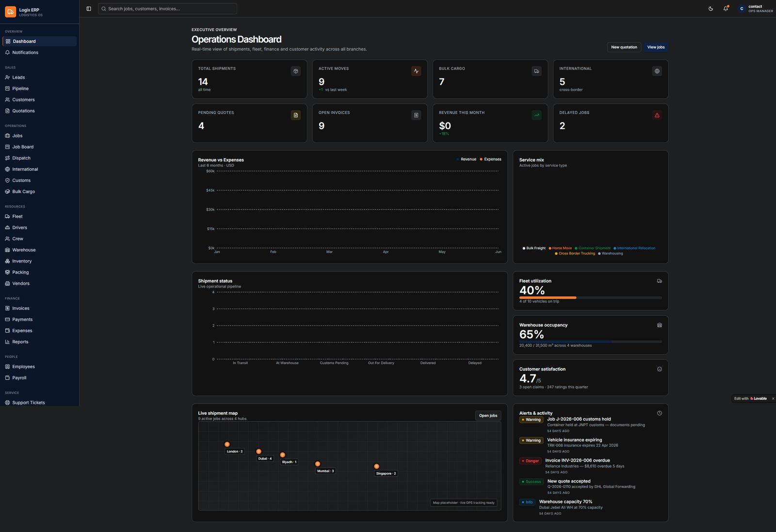Click the live shipment map area
776x532 pixels.
350,466
